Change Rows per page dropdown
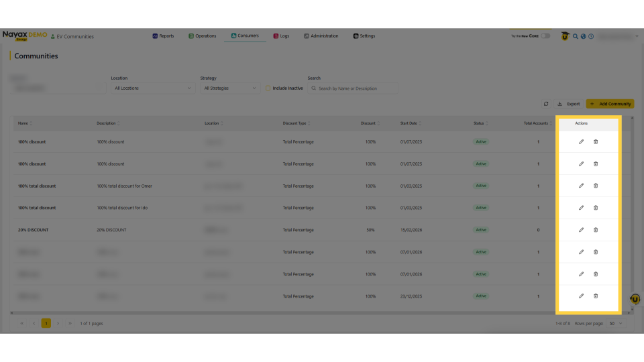Image resolution: width=644 pixels, height=362 pixels. (x=615, y=323)
